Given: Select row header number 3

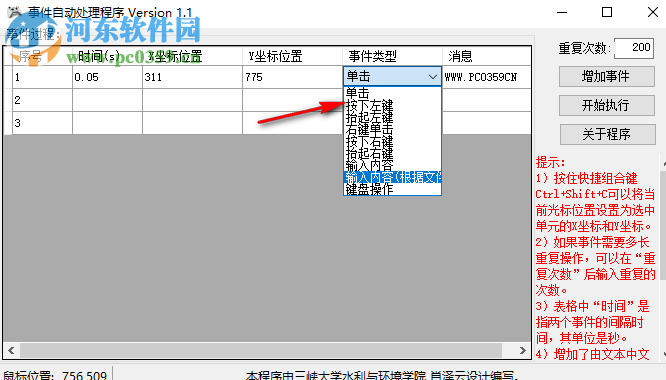Looking at the screenshot, I should click(x=42, y=123).
